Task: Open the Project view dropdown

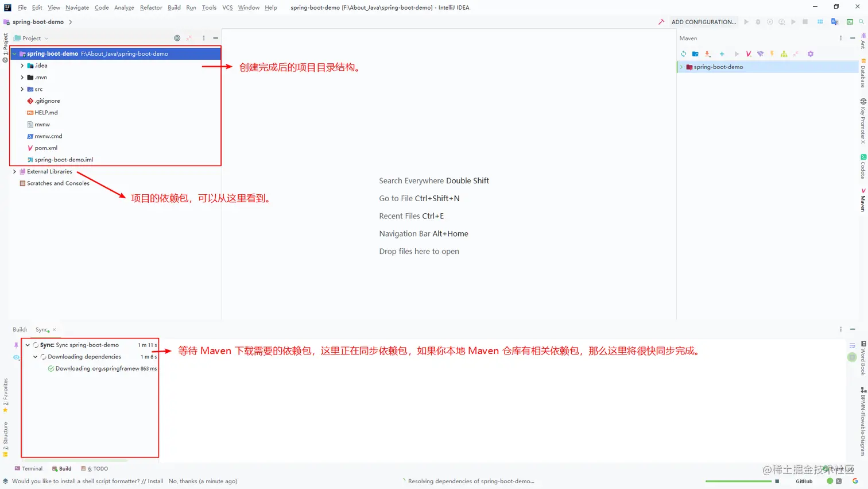Action: coord(32,38)
